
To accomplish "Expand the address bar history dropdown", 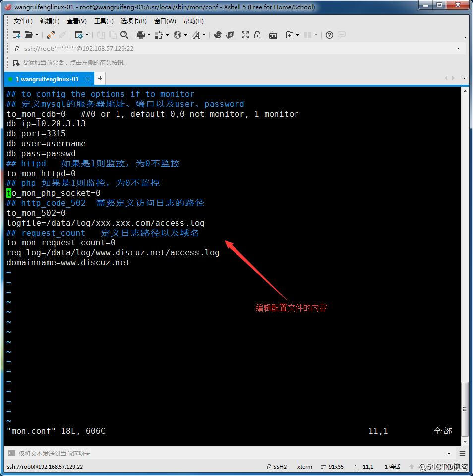I will pos(459,49).
